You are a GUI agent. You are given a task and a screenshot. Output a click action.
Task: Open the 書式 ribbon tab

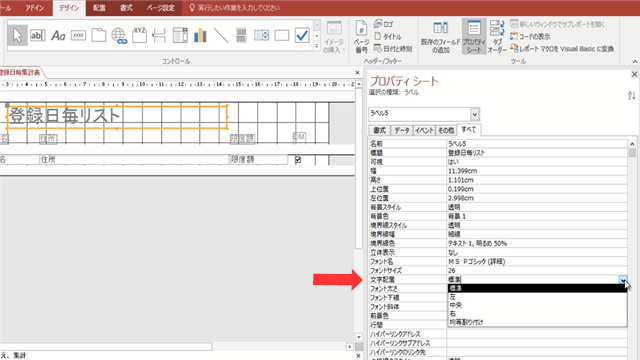[x=126, y=8]
